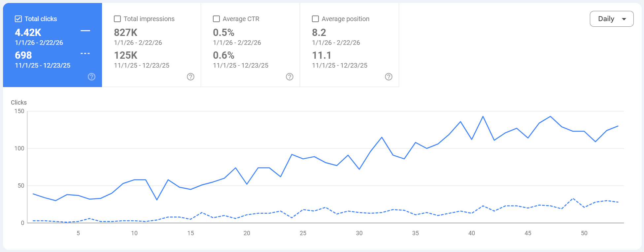Expand the date granularity selector
This screenshot has height=252, width=644.
coord(611,19)
